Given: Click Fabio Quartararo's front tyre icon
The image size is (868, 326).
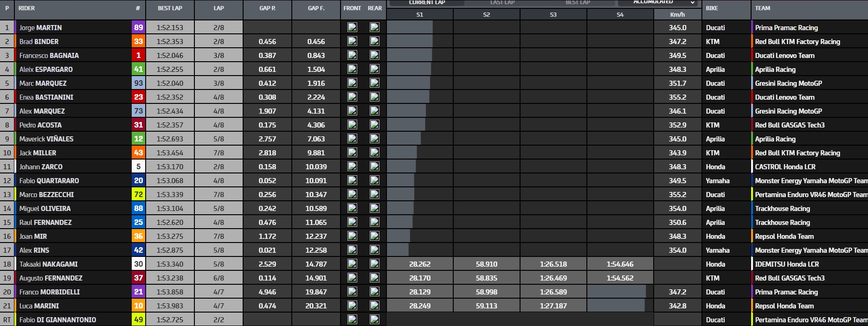Looking at the screenshot, I should tap(352, 180).
